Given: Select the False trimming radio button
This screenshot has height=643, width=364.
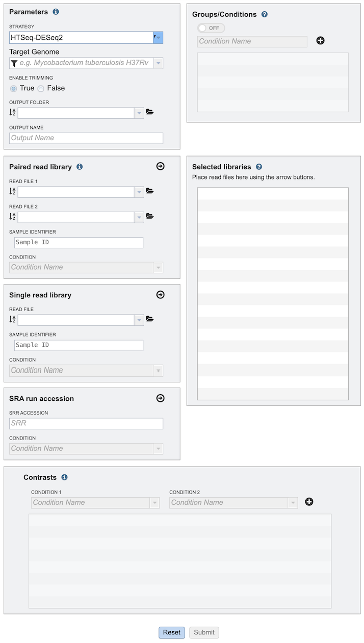Looking at the screenshot, I should (40, 88).
